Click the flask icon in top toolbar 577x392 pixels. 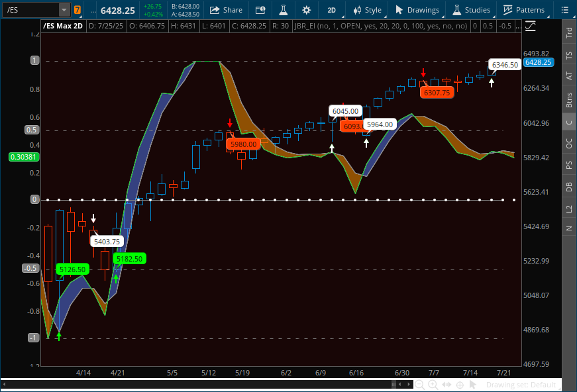click(283, 10)
